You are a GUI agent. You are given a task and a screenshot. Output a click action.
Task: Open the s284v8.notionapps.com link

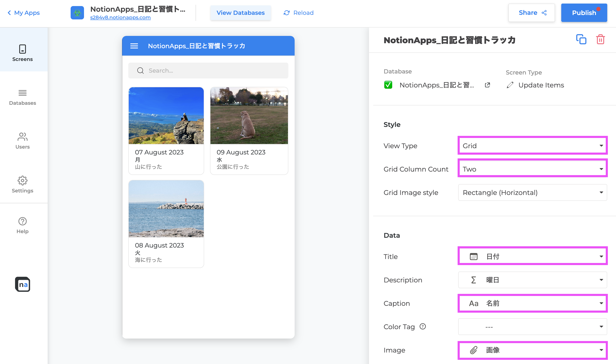click(120, 18)
